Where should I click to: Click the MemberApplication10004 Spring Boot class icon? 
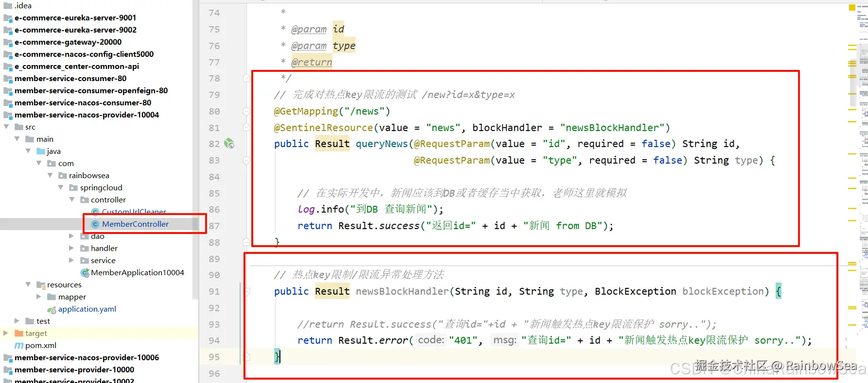85,273
